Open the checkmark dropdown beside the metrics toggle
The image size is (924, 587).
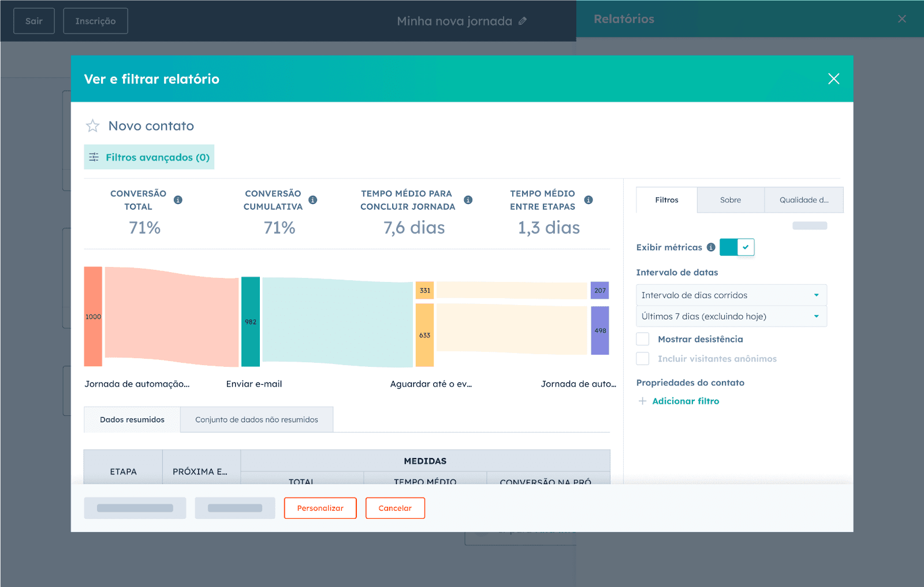(x=746, y=247)
